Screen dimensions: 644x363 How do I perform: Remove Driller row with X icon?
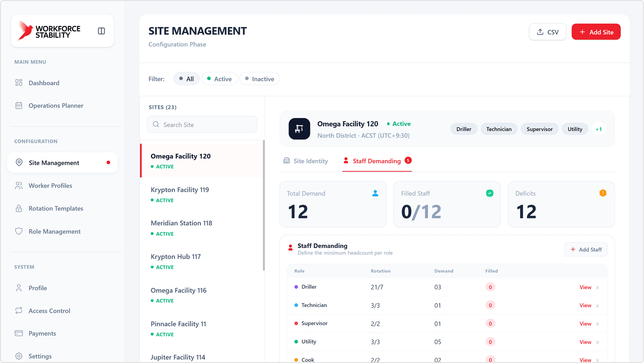tap(598, 288)
